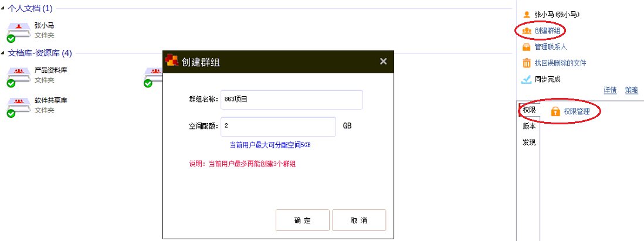
Task: Click the trash icon for 找回误删除的文件
Action: 527,63
